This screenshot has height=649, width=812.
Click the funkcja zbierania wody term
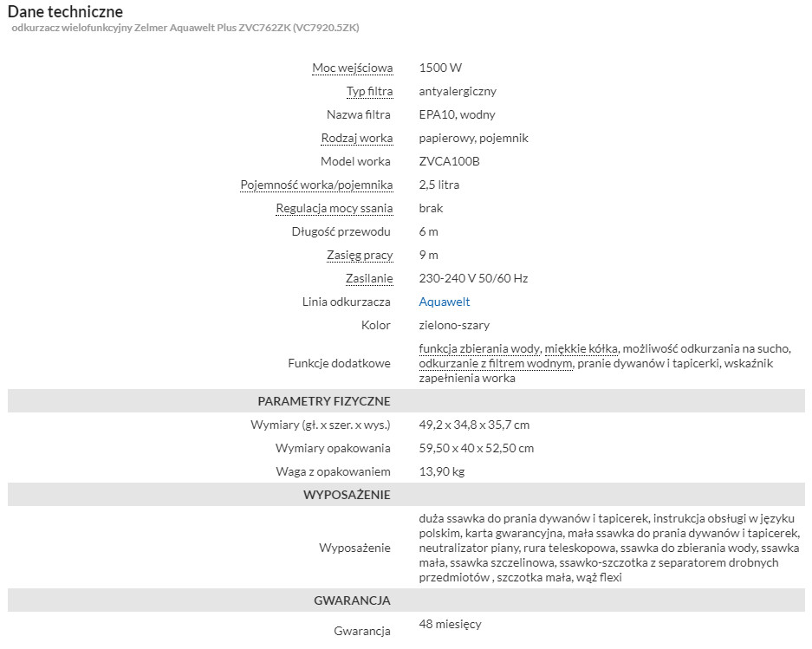[x=479, y=348]
